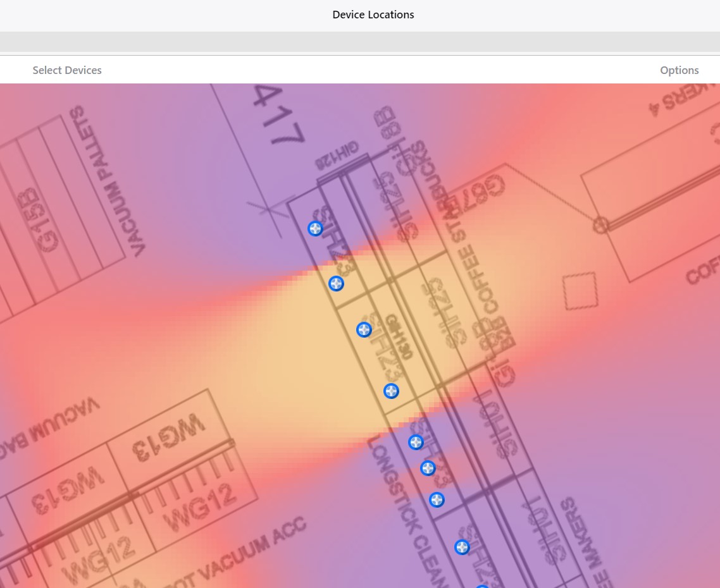
Task: Open the Select Devices menu
Action: point(67,70)
